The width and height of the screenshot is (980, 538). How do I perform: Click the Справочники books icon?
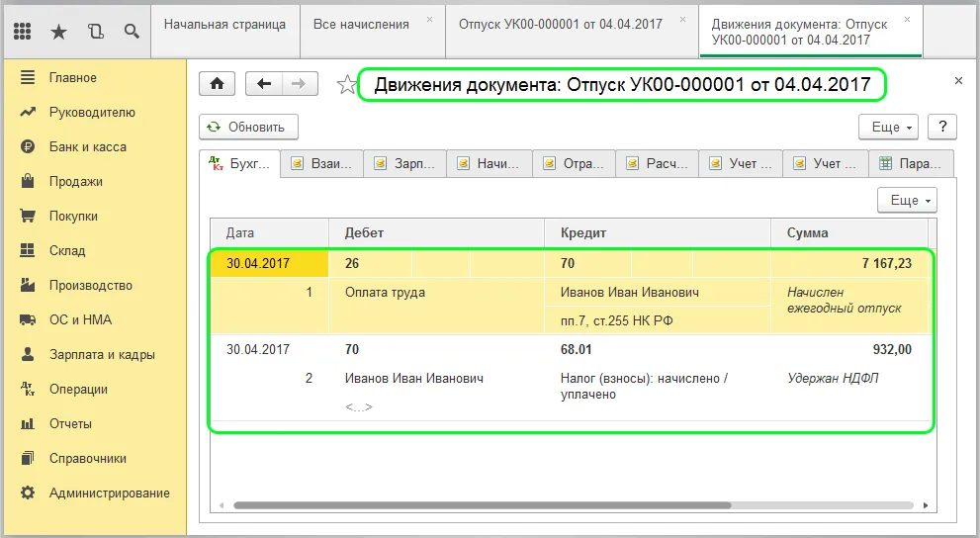(28, 458)
